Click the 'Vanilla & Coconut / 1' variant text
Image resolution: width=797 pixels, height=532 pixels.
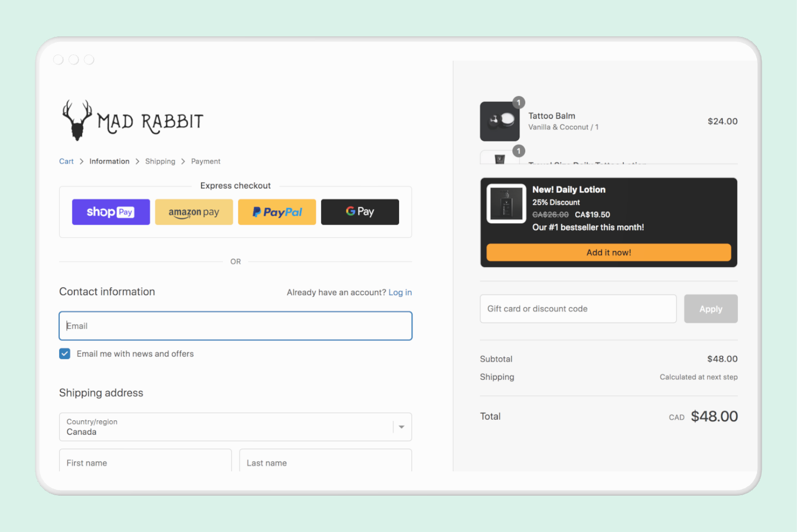point(563,127)
